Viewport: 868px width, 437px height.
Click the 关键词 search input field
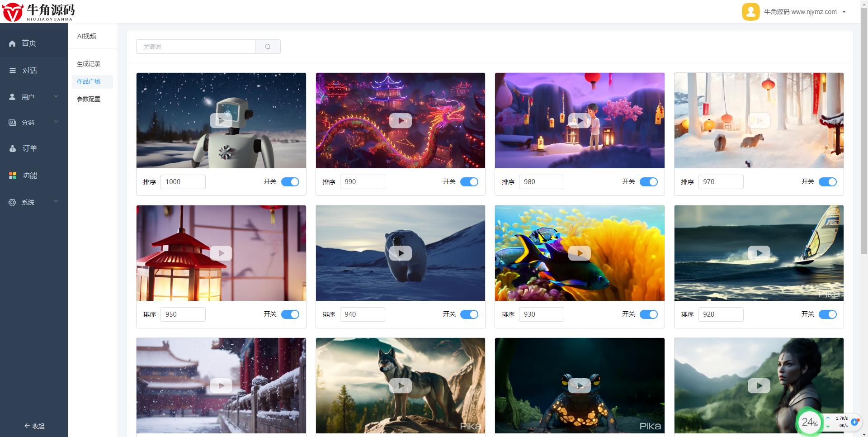point(196,47)
